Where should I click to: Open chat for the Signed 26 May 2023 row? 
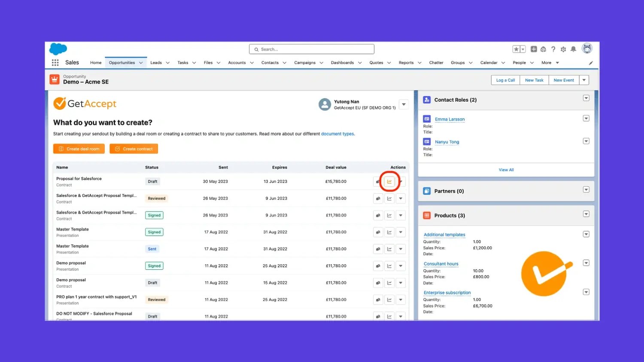coord(378,215)
